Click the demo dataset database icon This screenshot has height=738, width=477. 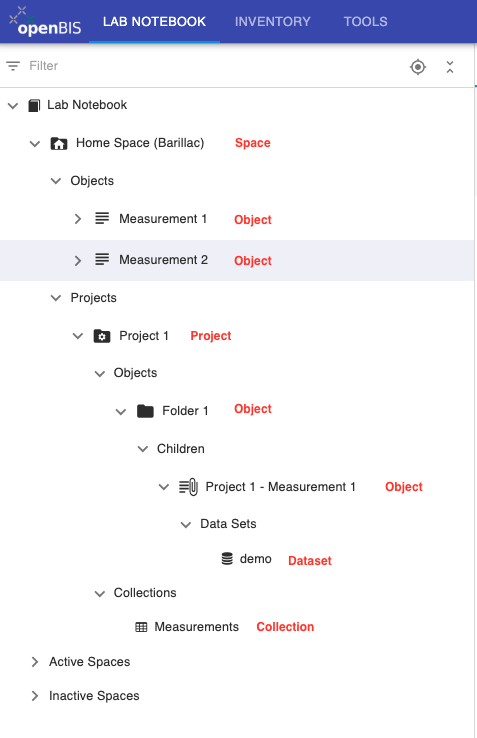(227, 559)
